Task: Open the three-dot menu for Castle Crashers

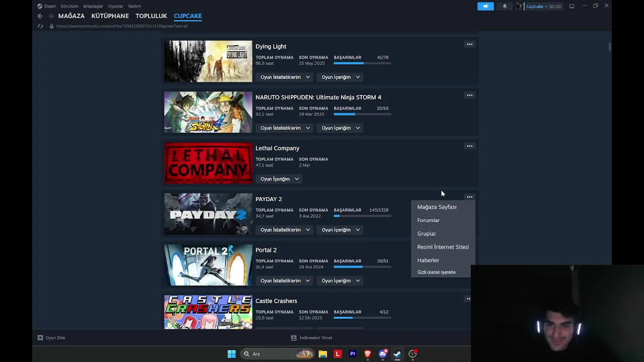Action: tap(468, 299)
